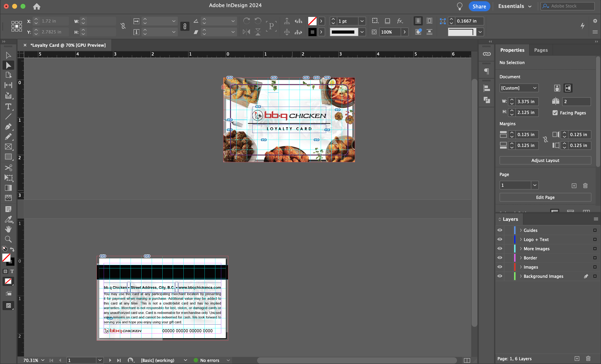Hide the Logo + Text layer
The image size is (601, 364).
coord(500,239)
